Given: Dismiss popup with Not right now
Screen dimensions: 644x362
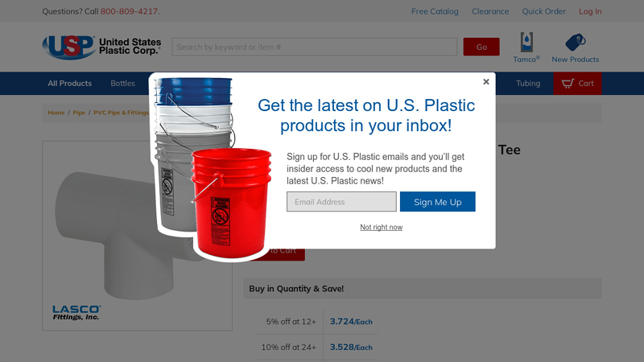Looking at the screenshot, I should 381,227.
